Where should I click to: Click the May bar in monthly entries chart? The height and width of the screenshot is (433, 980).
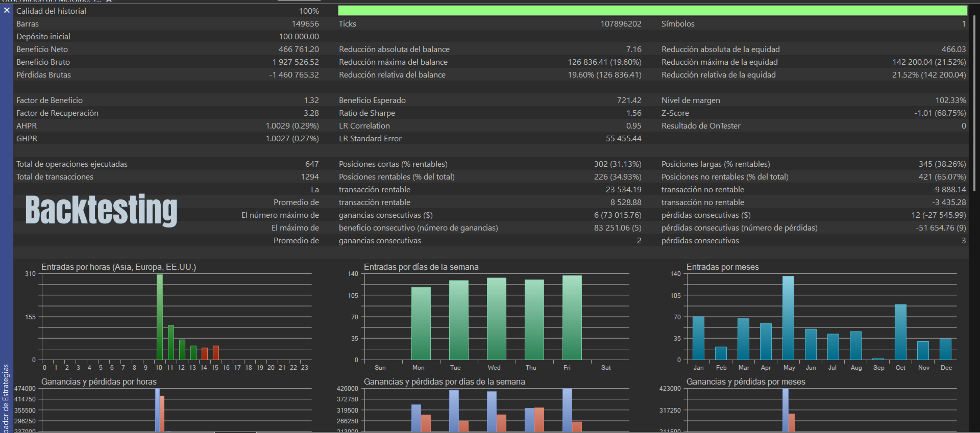click(x=788, y=317)
